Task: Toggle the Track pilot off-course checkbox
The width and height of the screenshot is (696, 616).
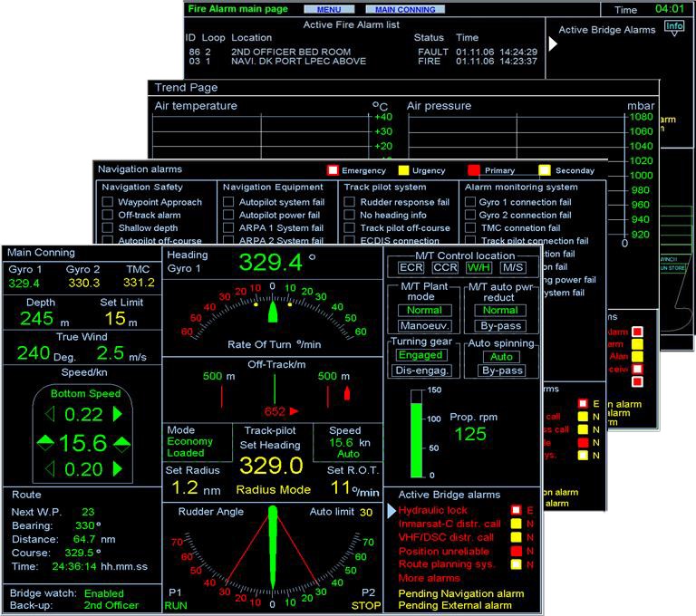Action: click(x=349, y=227)
